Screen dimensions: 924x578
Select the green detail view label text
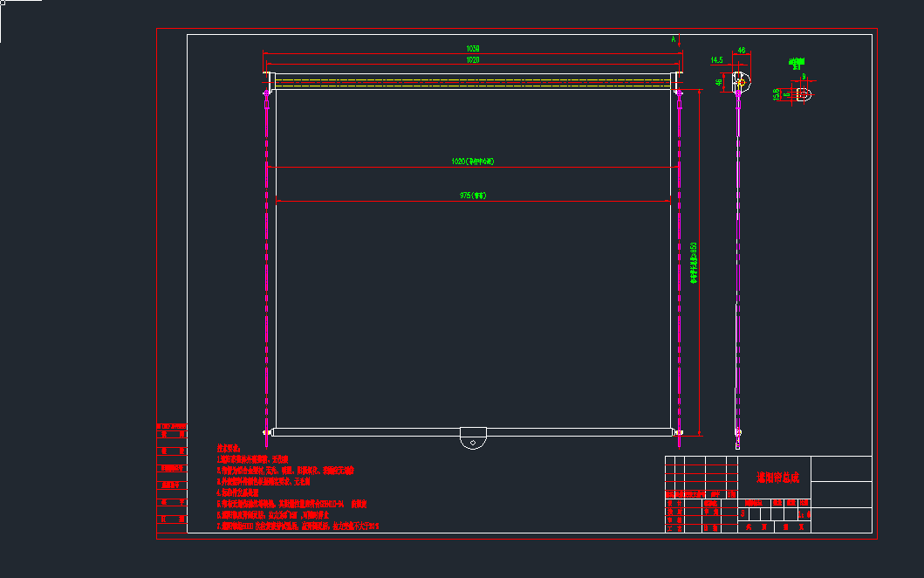[796, 63]
